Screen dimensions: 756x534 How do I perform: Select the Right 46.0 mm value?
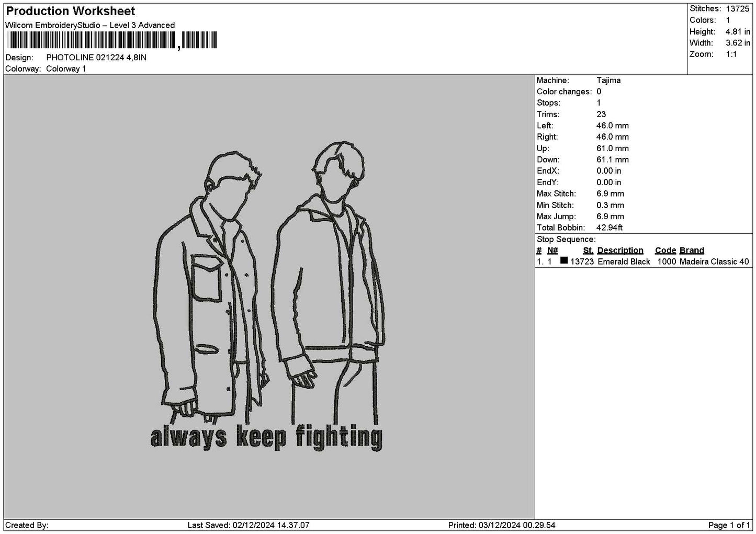[613, 137]
